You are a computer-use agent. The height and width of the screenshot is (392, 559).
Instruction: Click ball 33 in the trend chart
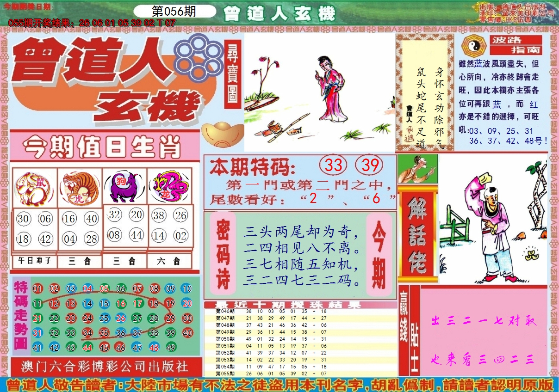71,333
